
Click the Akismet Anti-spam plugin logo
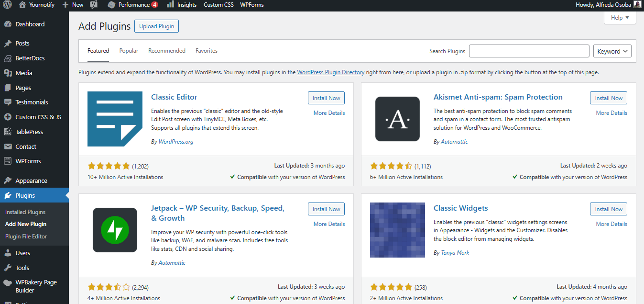click(397, 119)
